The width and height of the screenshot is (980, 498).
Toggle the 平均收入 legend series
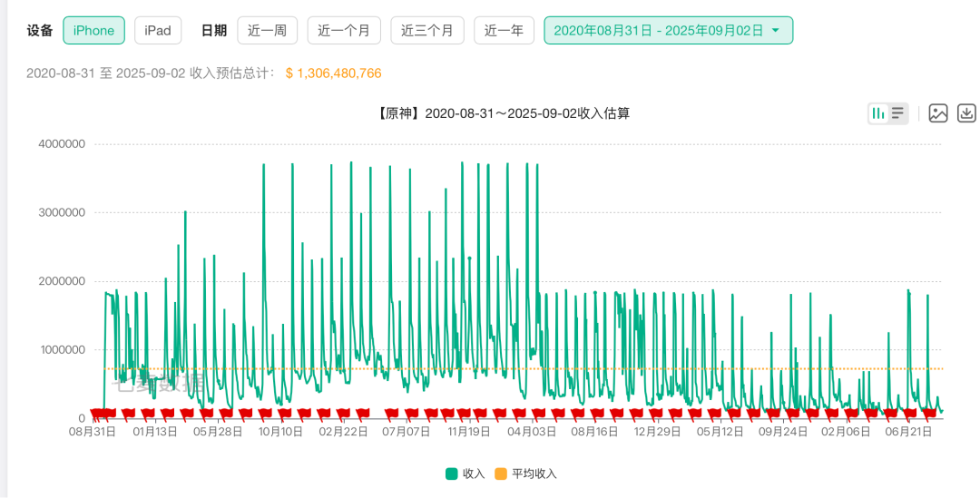(x=525, y=474)
